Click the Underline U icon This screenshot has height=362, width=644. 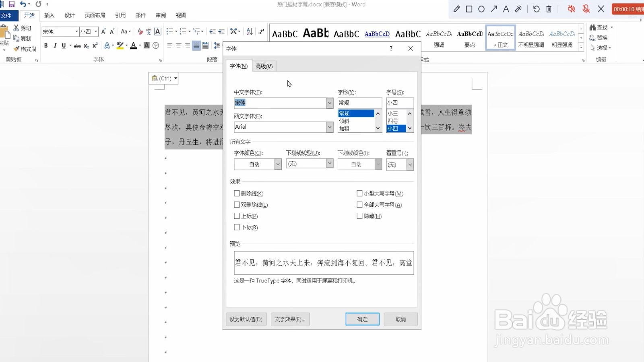pyautogui.click(x=64, y=45)
